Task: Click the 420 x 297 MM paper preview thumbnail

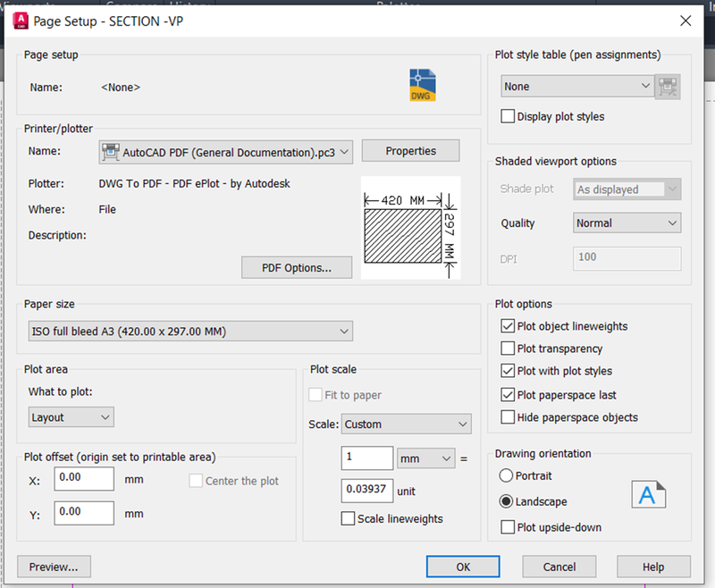Action: coord(410,228)
